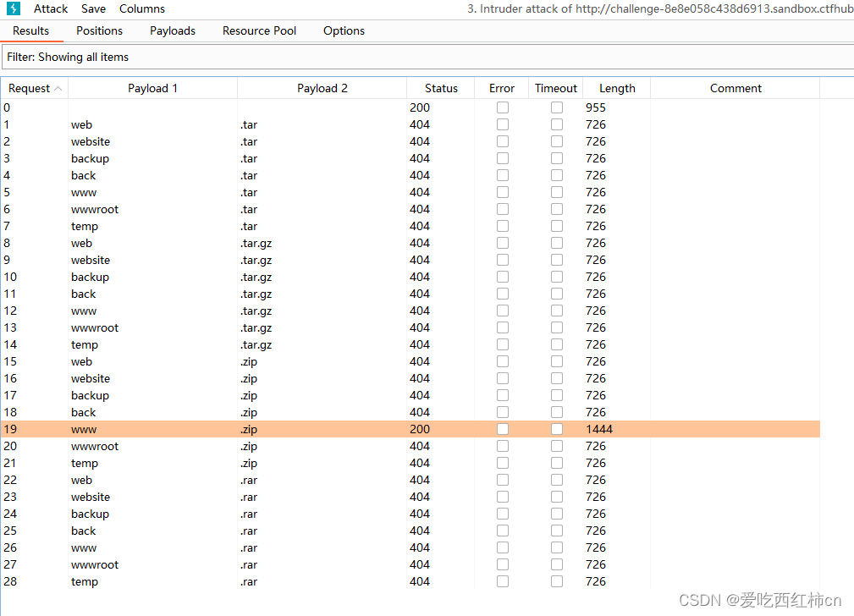
Task: Select request 20 wwwroot .zip payload
Action: [x=95, y=446]
